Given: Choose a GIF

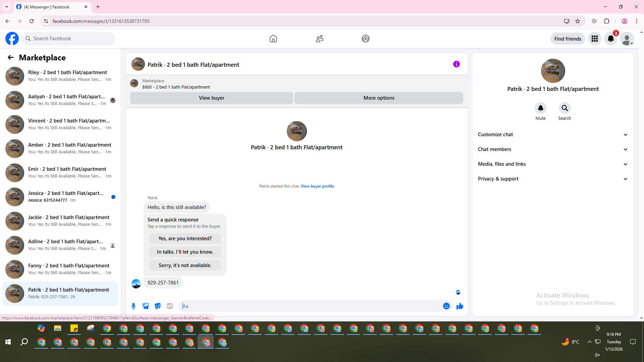Looking at the screenshot, I should pyautogui.click(x=170, y=306).
